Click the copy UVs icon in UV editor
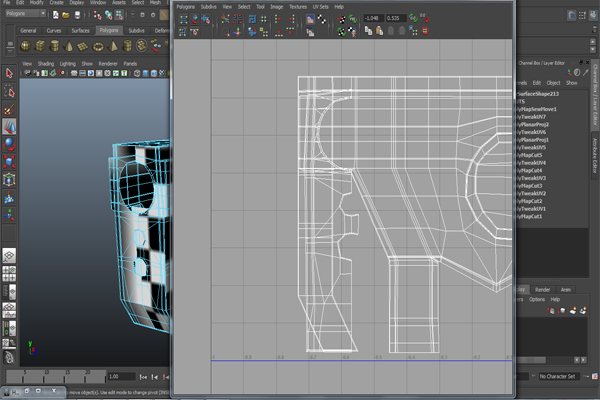The height and width of the screenshot is (400, 600). [368, 31]
